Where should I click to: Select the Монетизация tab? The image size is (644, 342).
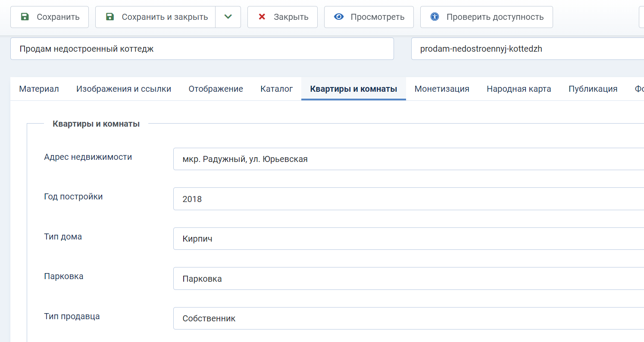point(441,89)
